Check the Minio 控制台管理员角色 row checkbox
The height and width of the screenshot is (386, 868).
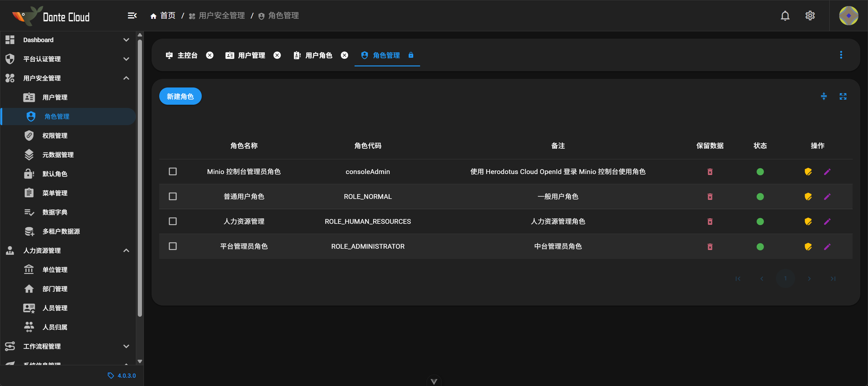coord(173,172)
